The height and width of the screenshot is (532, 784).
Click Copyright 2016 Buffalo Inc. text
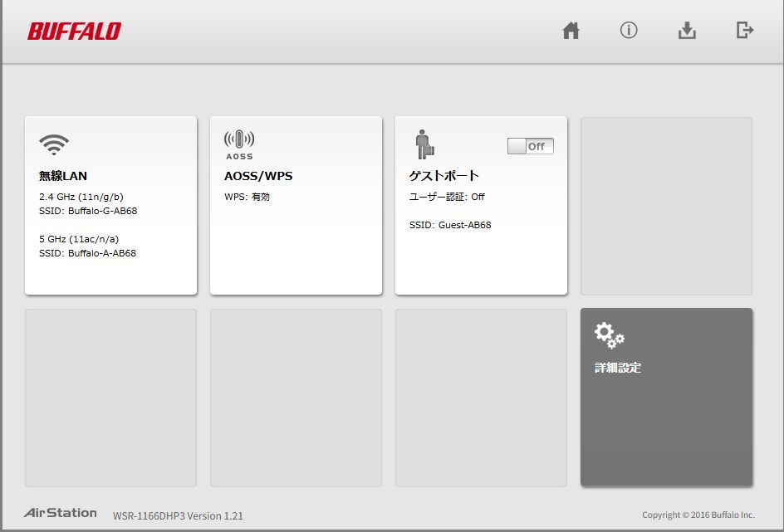[x=698, y=515]
